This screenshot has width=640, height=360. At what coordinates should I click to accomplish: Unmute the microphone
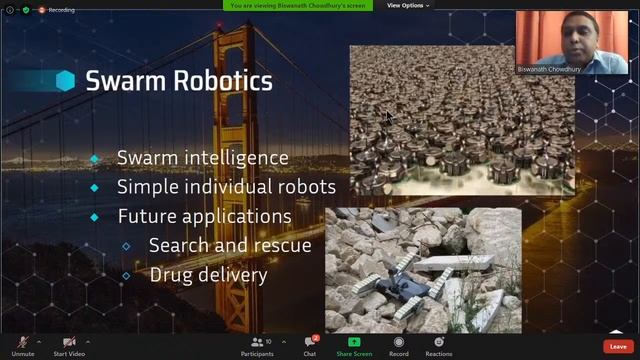tap(23, 346)
